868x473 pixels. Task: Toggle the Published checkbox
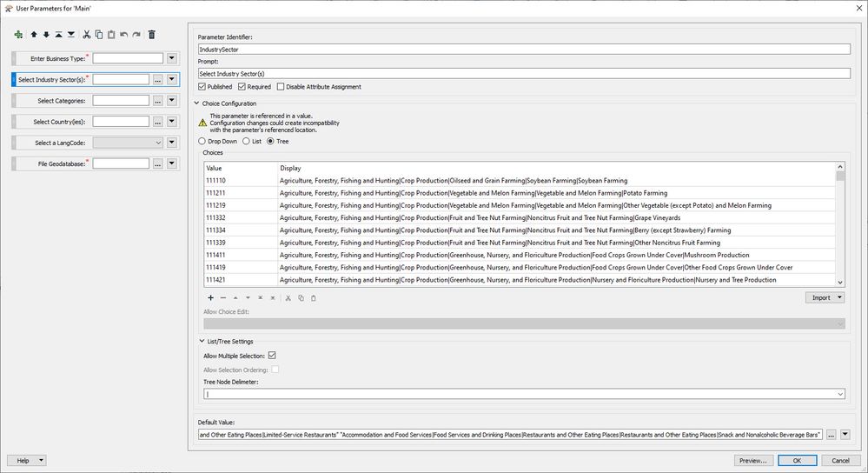[202, 86]
